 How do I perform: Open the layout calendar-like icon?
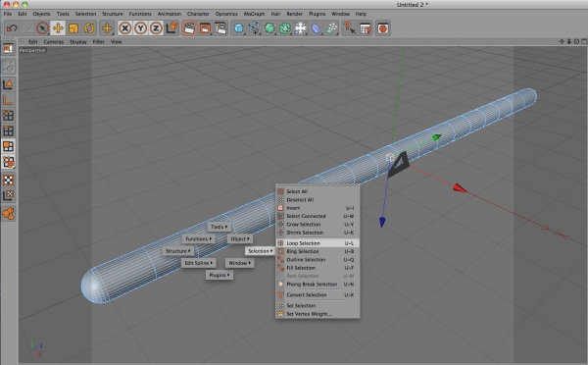tap(365, 28)
